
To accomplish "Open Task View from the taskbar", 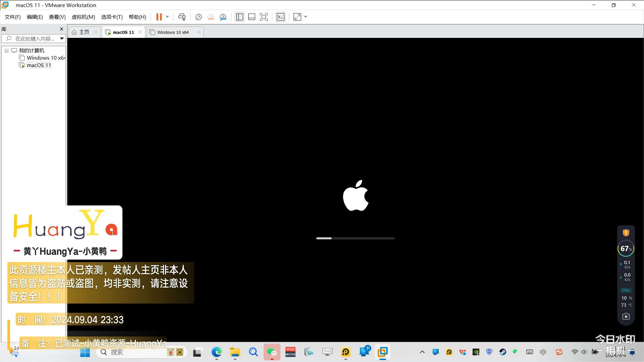I will point(197,352).
